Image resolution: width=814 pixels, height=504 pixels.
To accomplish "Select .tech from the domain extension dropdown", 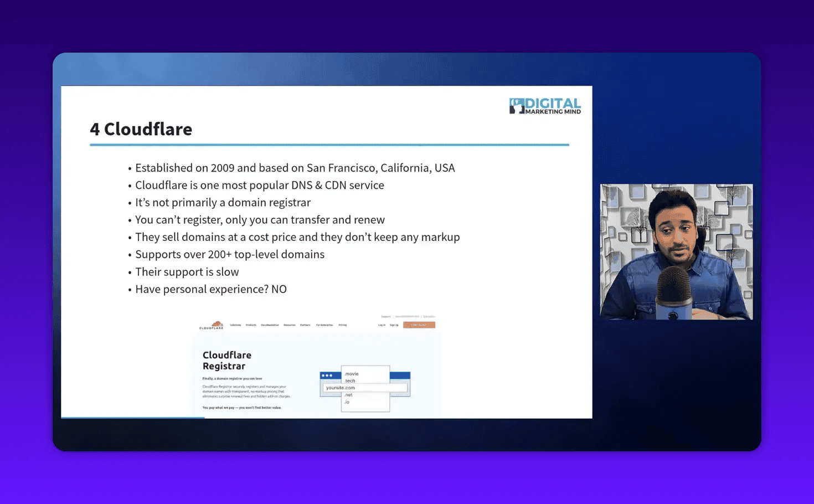I will (x=349, y=380).
